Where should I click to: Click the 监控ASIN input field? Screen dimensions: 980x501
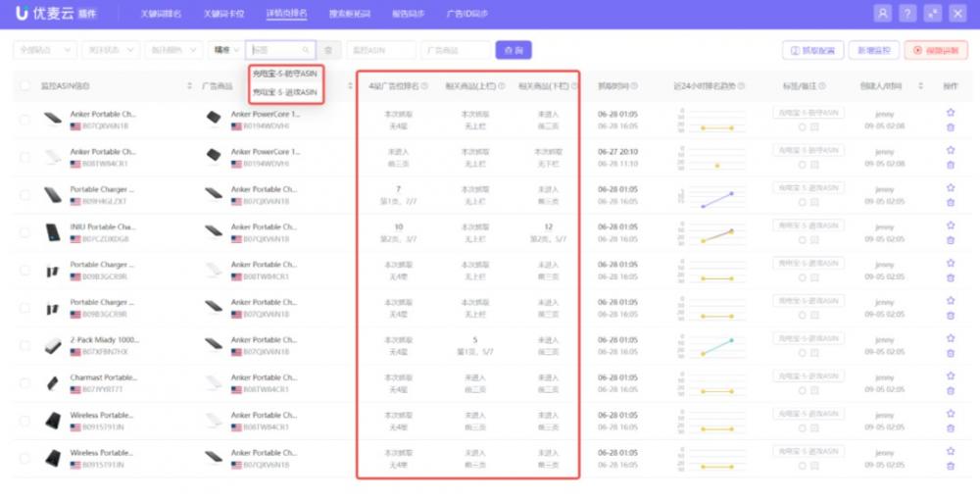381,50
